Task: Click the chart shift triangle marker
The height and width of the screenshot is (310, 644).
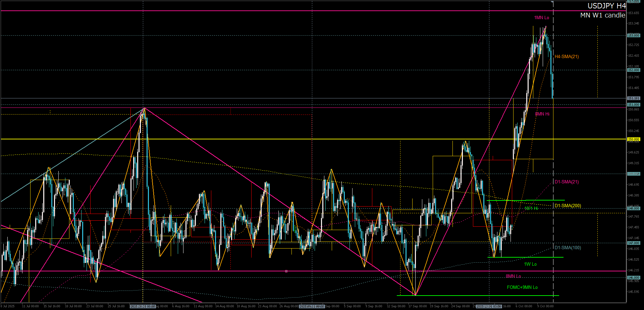Action: pyautogui.click(x=552, y=2)
